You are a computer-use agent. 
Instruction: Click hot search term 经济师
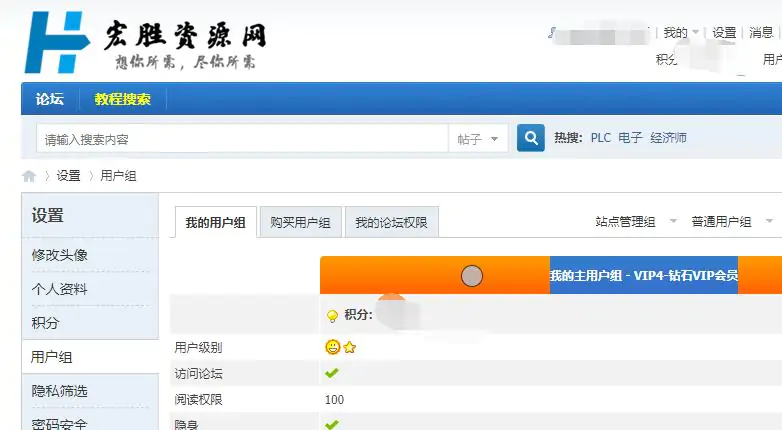(668, 138)
